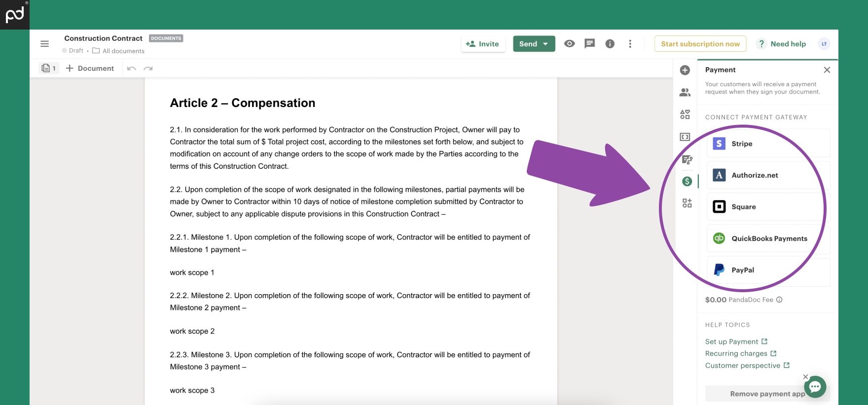The width and height of the screenshot is (868, 405).
Task: Open the more options kebab menu
Action: 630,44
